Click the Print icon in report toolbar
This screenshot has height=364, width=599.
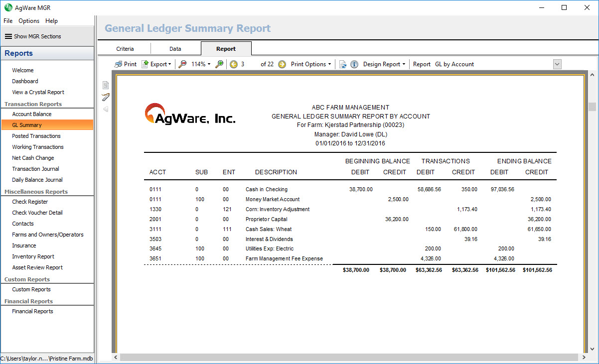point(119,64)
